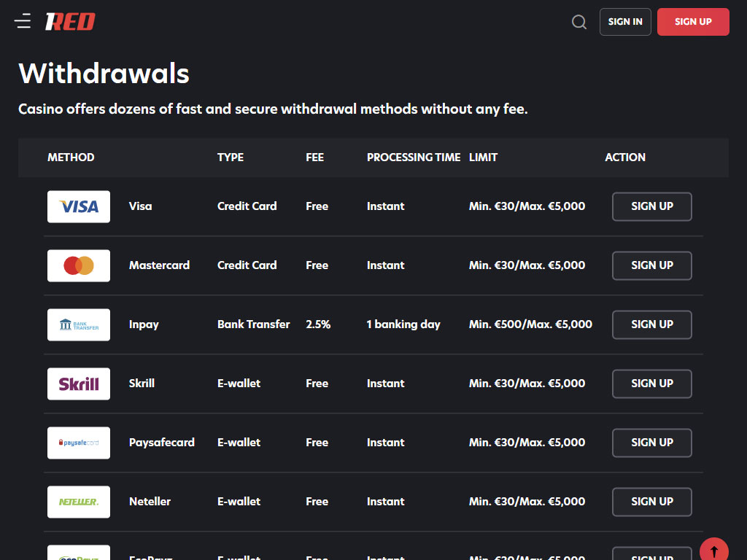Click the TYPE column header
747x560 pixels.
pos(231,157)
